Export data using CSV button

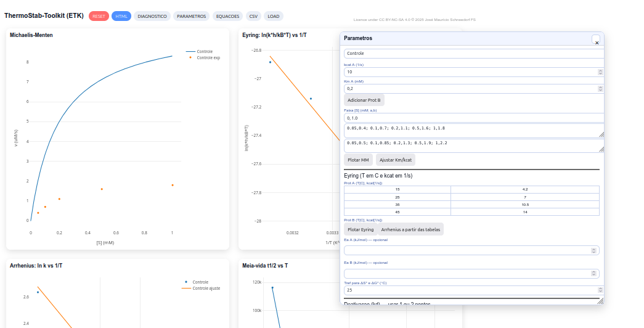[x=253, y=16]
